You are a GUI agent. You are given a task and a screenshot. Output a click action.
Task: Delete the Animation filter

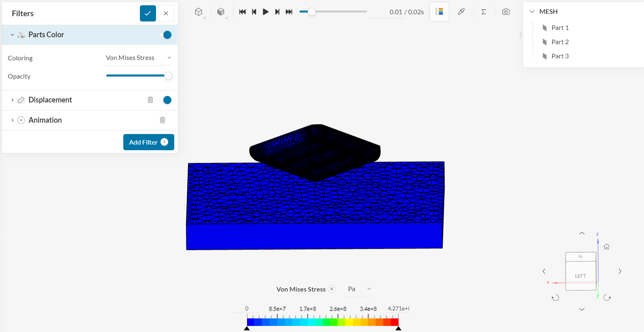point(163,120)
